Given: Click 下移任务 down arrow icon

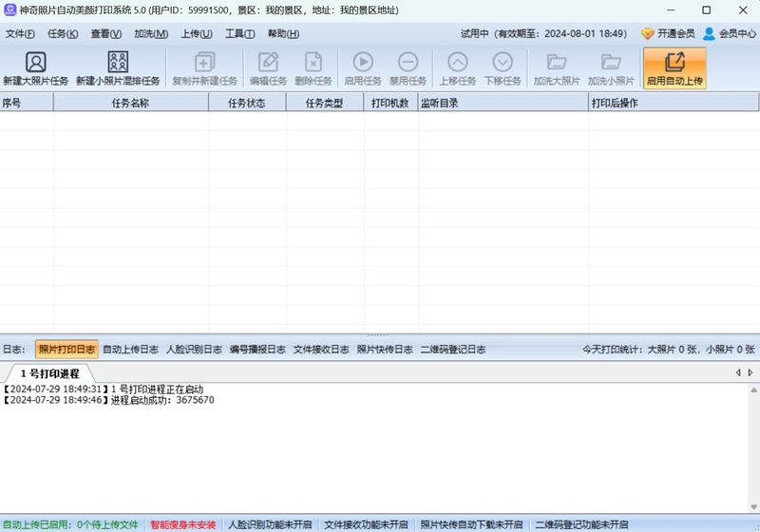Looking at the screenshot, I should 503,62.
